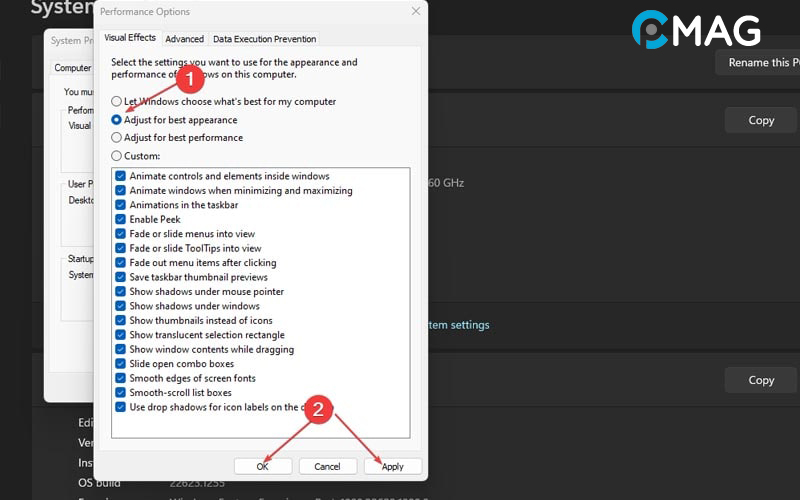Image resolution: width=800 pixels, height=500 pixels.
Task: Click Apply to save visual effects
Action: (393, 466)
